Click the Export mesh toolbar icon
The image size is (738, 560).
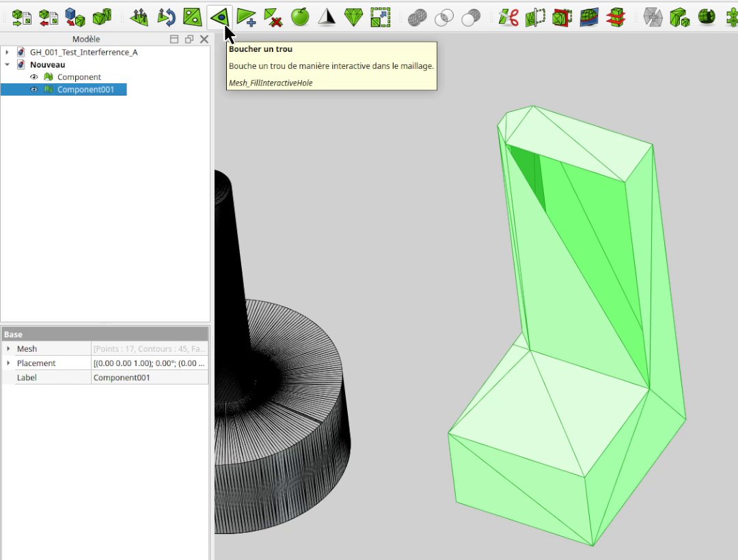[x=48, y=17]
